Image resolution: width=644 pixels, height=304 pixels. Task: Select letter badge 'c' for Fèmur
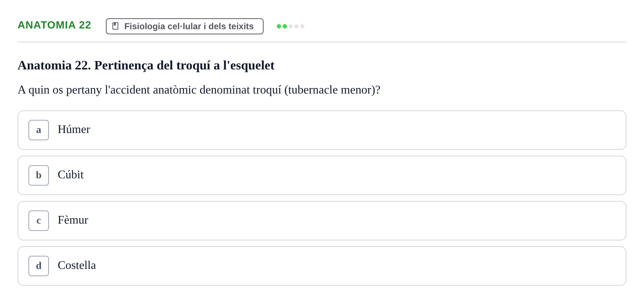tap(39, 221)
